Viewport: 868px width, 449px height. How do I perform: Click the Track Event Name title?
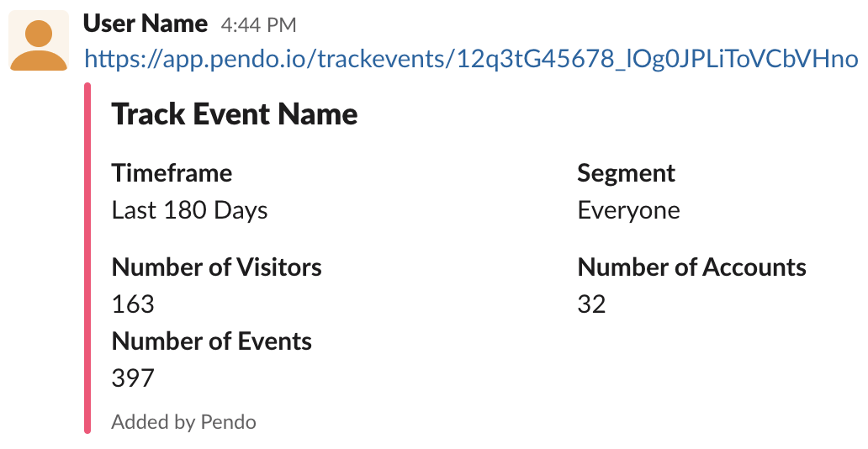point(235,114)
